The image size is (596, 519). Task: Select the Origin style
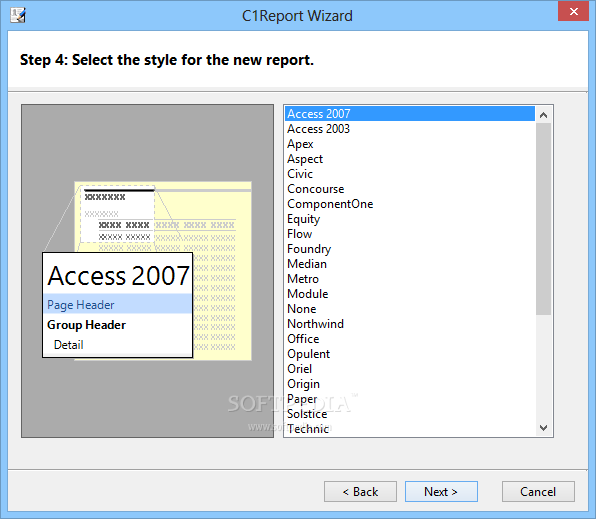(410, 384)
